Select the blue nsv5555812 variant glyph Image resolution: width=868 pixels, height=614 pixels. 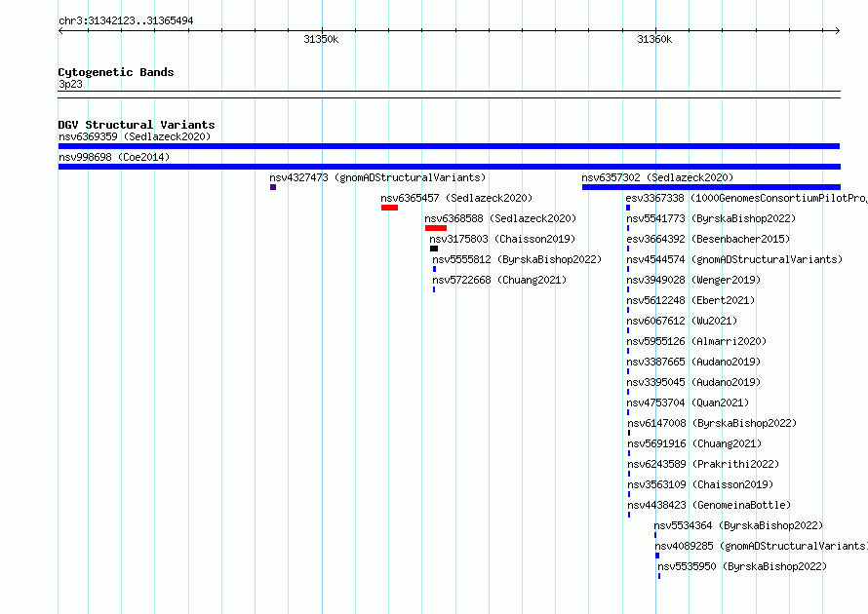(435, 269)
